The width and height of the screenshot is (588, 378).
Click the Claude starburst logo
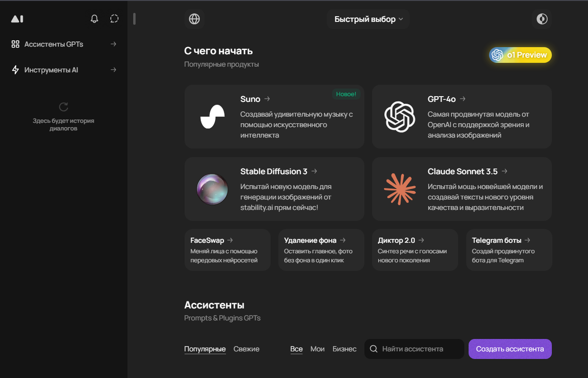[x=400, y=189]
